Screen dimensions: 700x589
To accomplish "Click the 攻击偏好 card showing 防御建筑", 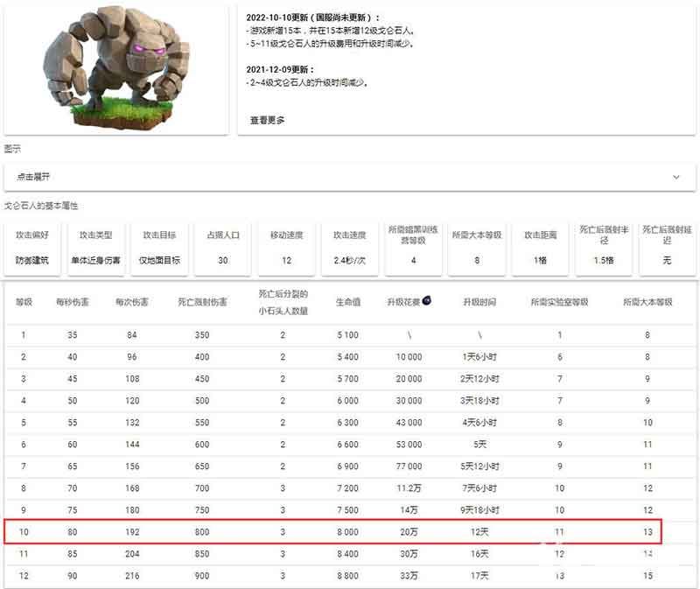I will click(31, 248).
